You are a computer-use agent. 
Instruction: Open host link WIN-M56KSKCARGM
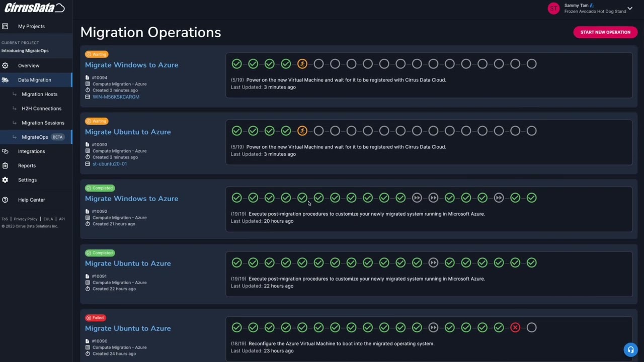click(116, 97)
